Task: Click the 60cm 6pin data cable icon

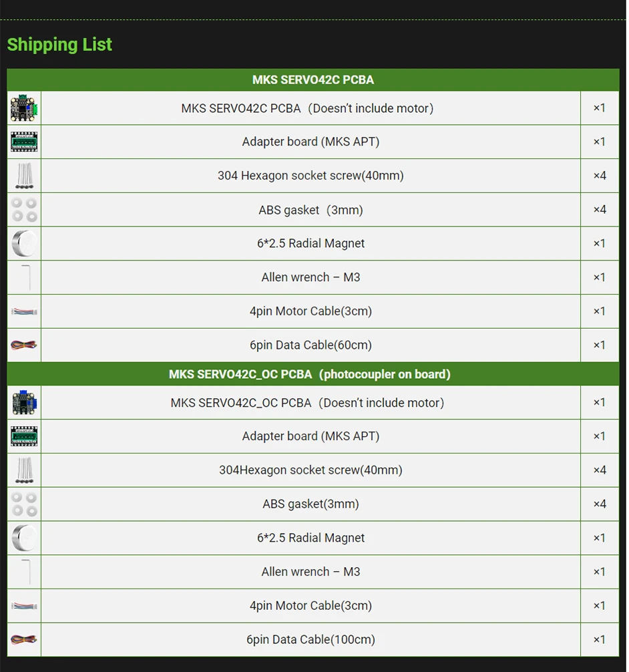Action: click(x=24, y=345)
